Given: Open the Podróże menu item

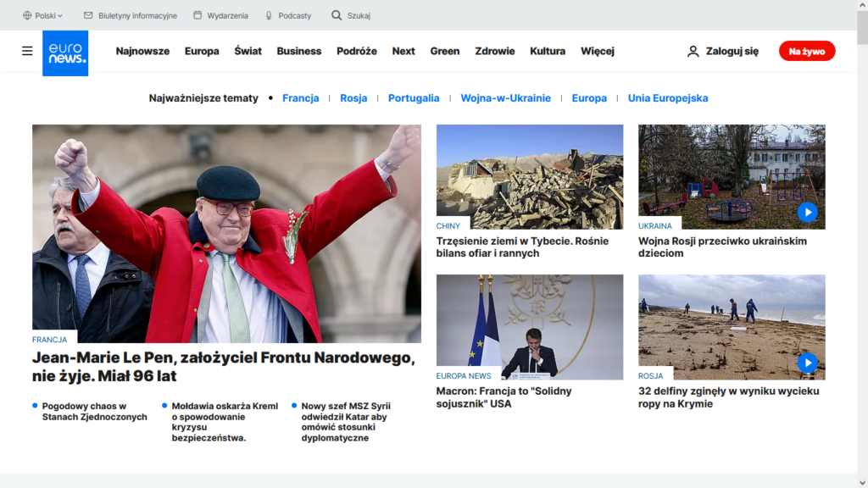Looking at the screenshot, I should (357, 51).
